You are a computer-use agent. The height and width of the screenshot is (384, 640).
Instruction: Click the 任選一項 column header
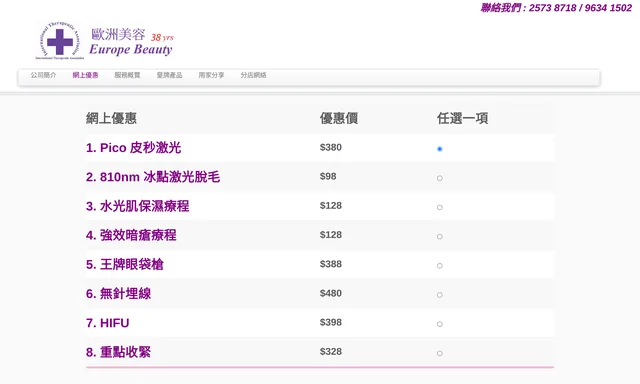(462, 118)
